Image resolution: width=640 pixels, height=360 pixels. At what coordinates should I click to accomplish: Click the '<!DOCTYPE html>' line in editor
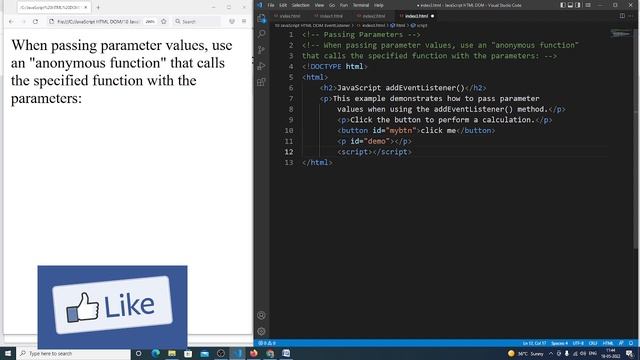tap(335, 67)
